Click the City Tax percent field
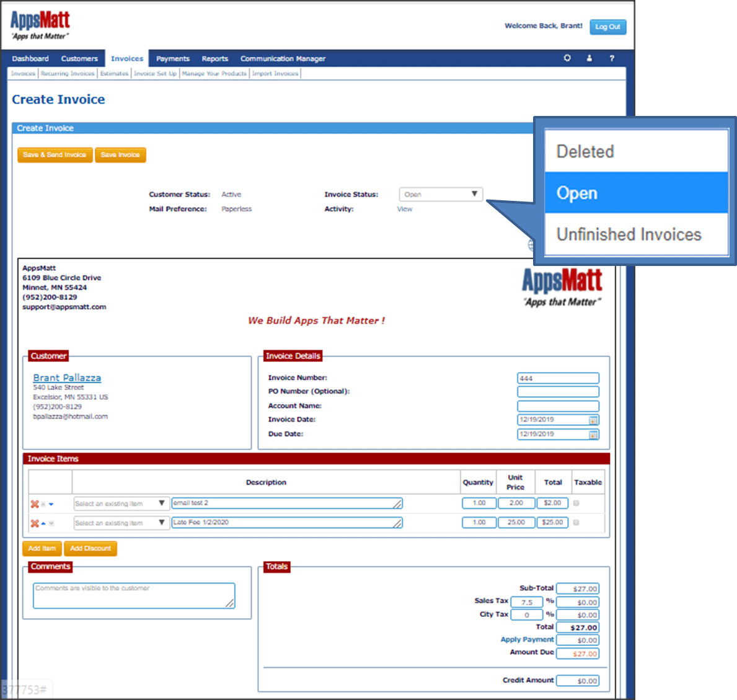The height and width of the screenshot is (700, 737). click(526, 615)
